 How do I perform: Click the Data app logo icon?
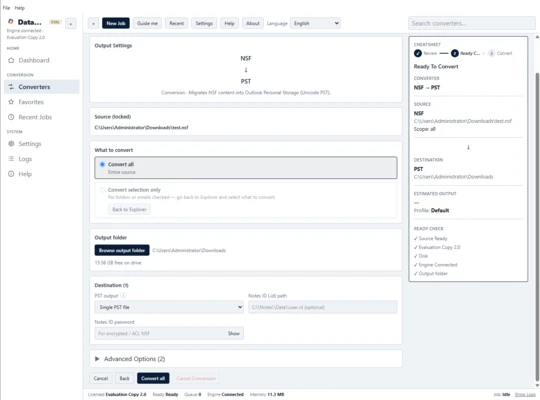[x=11, y=22]
